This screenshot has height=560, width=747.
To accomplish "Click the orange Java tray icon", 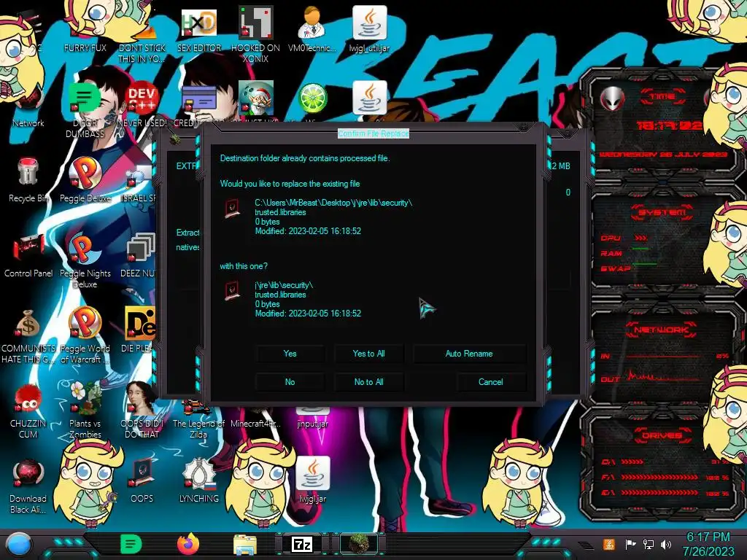I will point(609,544).
